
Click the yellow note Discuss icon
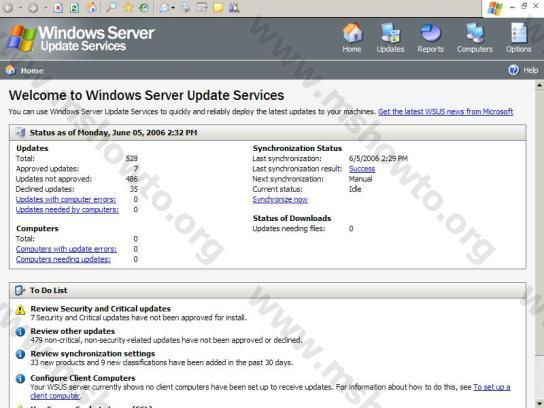(x=218, y=7)
